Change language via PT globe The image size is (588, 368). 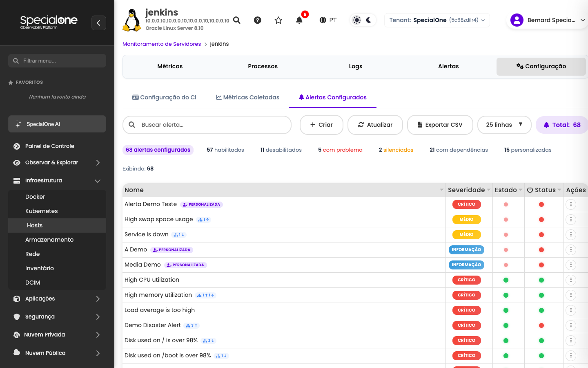[328, 20]
